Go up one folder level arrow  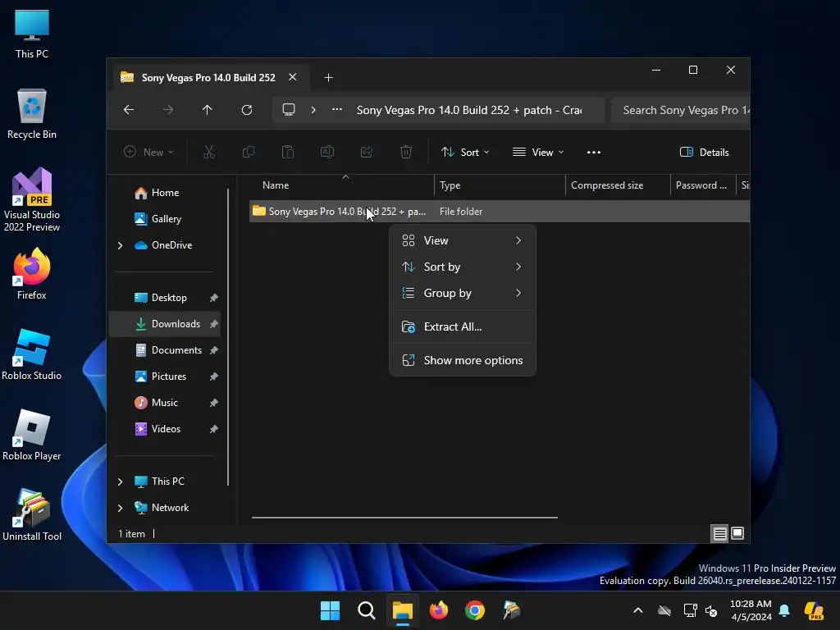click(x=208, y=110)
